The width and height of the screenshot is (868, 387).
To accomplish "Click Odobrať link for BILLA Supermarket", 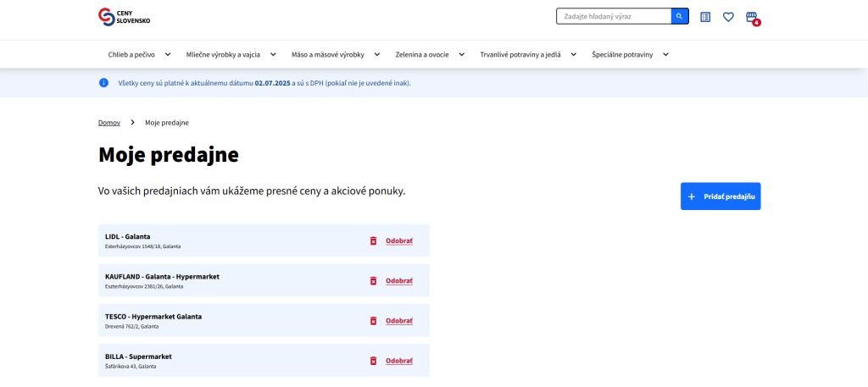I will tap(399, 361).
